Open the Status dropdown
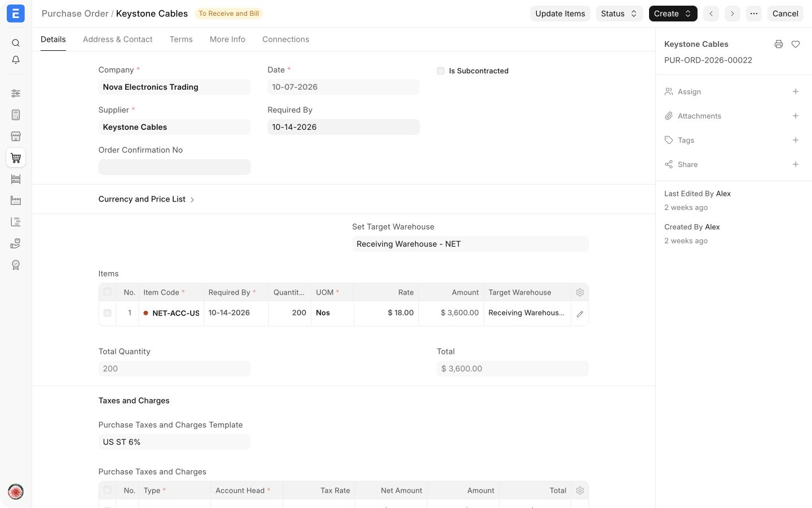The width and height of the screenshot is (812, 508). point(619,14)
